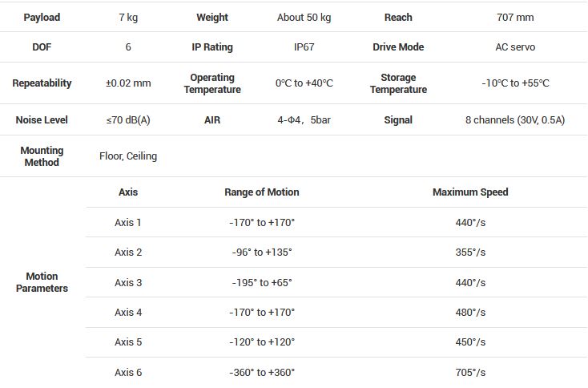
Task: Click the ±0.02 mm repeatability value
Action: [128, 83]
